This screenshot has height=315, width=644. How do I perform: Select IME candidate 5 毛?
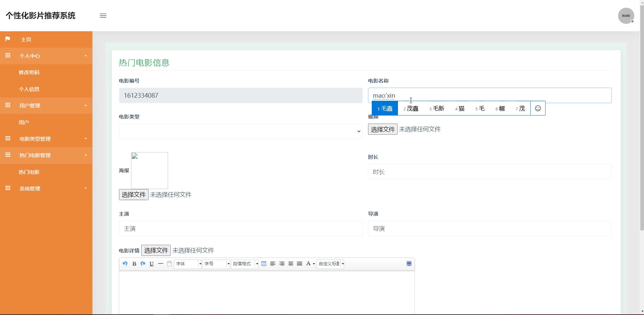[480, 108]
